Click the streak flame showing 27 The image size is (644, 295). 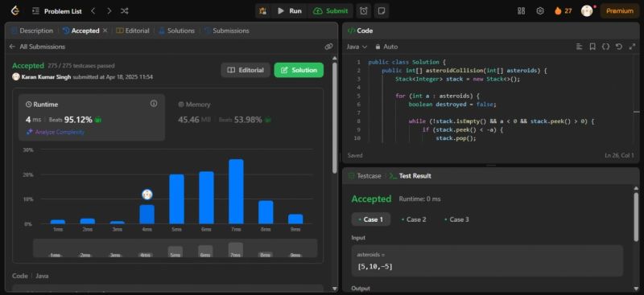(563, 11)
